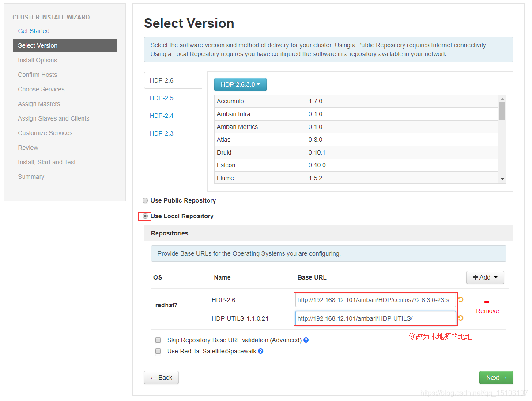532x401 pixels.
Task: Click help icon beside Skip Repository validation
Action: coord(306,340)
